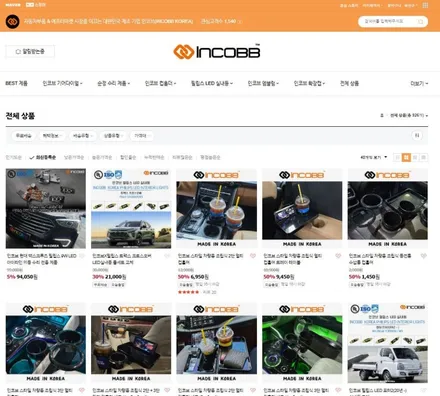440x396 pixels.
Task: Switch to the third product view layout icon
Action: [415, 157]
